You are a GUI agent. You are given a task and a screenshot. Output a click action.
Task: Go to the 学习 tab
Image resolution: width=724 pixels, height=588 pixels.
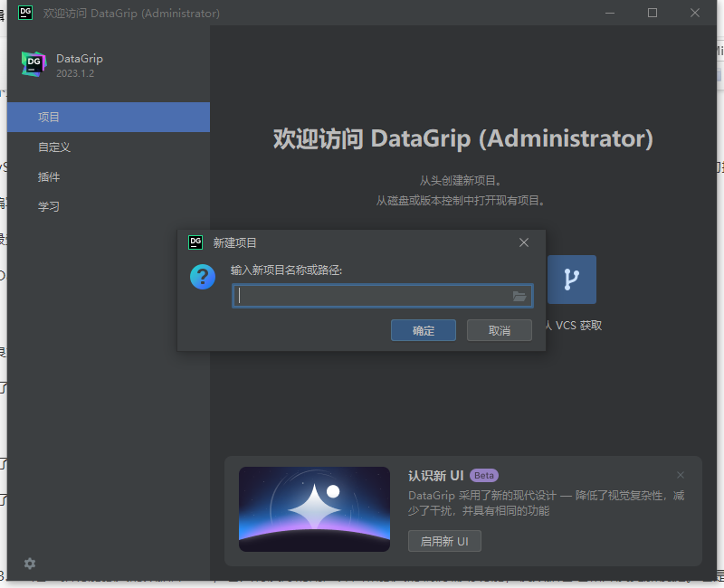tap(109, 207)
